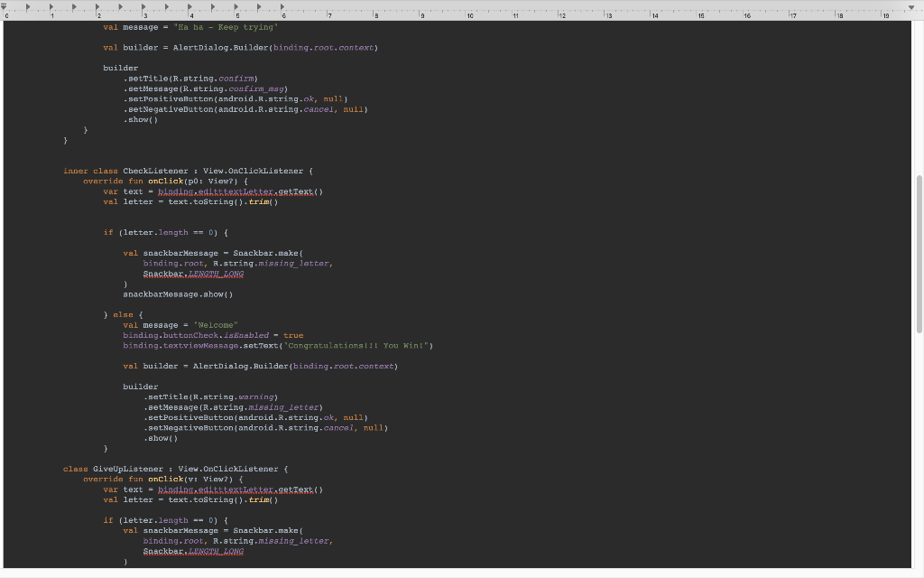Select the tab stop between 1 and 2
The image size is (924, 578).
click(x=74, y=7)
